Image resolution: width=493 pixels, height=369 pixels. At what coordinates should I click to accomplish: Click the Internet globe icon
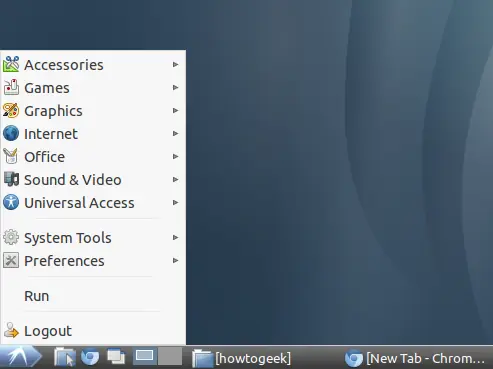pyautogui.click(x=11, y=133)
